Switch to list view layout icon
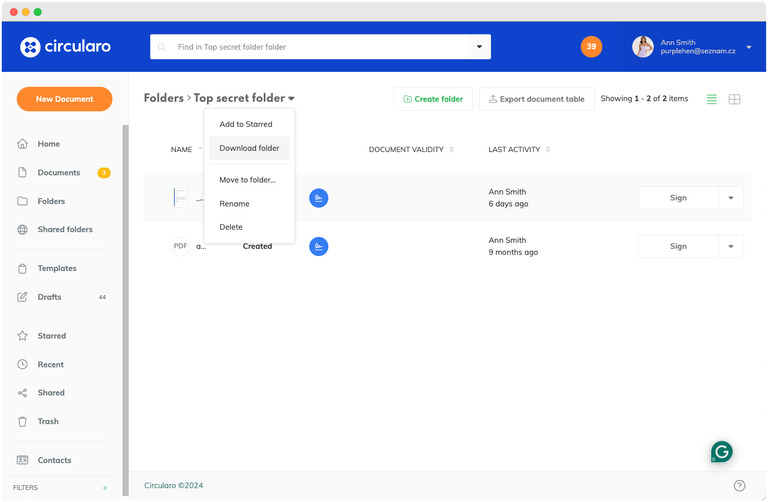Image resolution: width=768 pixels, height=502 pixels. pos(712,99)
